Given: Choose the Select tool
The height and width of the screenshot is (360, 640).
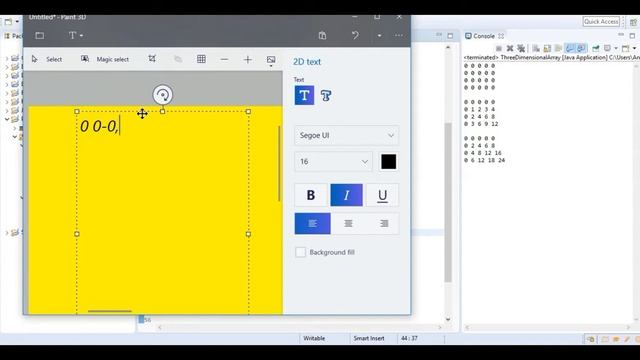Looking at the screenshot, I should point(47,59).
